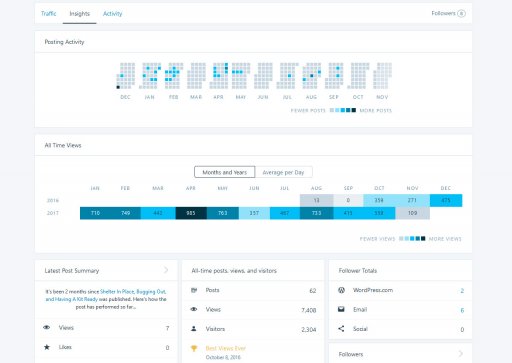Open the Insights tab
The image size is (512, 363).
pyautogui.click(x=80, y=14)
